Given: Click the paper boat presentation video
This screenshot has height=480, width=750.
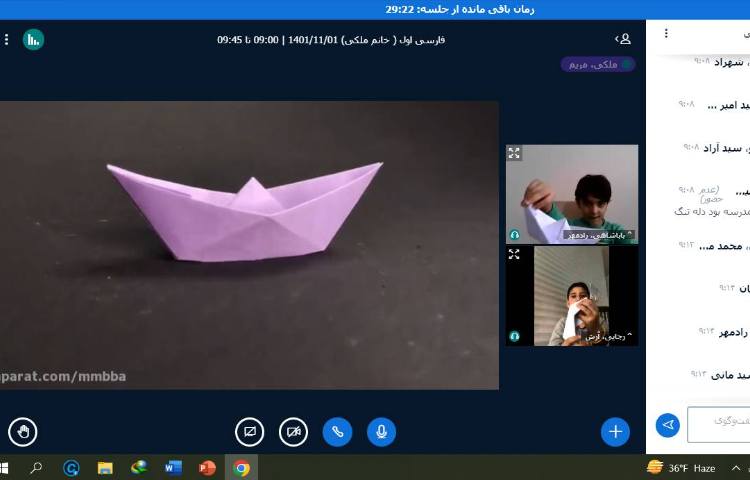Looking at the screenshot, I should [x=248, y=244].
